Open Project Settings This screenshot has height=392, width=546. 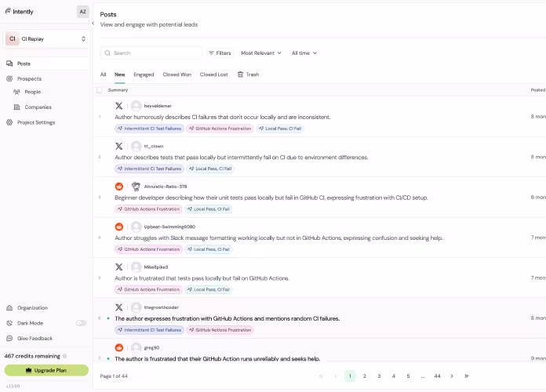pos(36,122)
